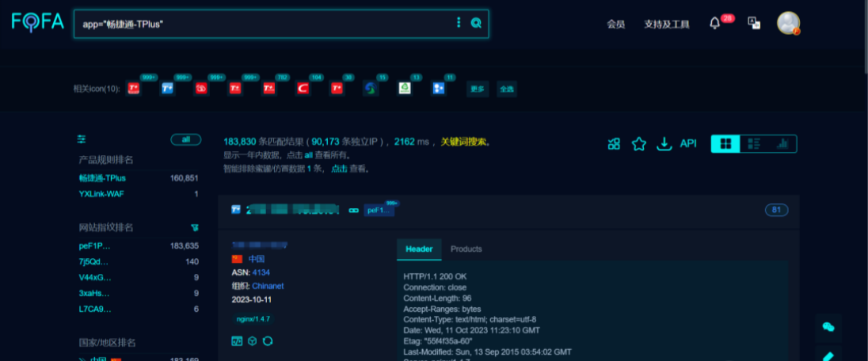Click the T+ favicon in result header
Screen dimensions: 868x361
tap(236, 210)
